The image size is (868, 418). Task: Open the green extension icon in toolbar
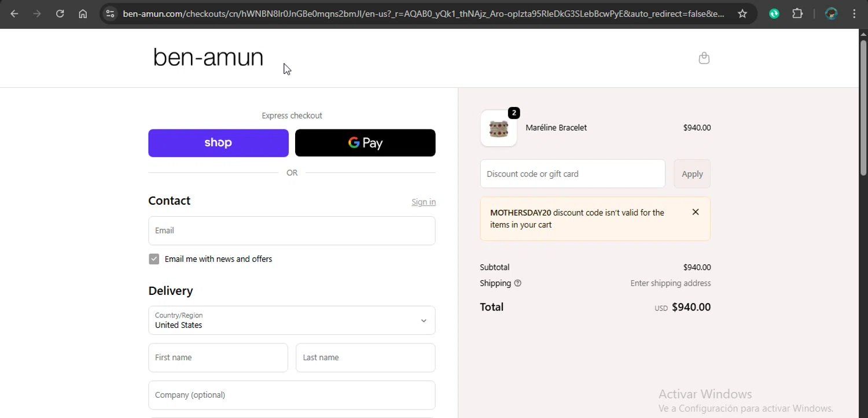[x=774, y=14]
